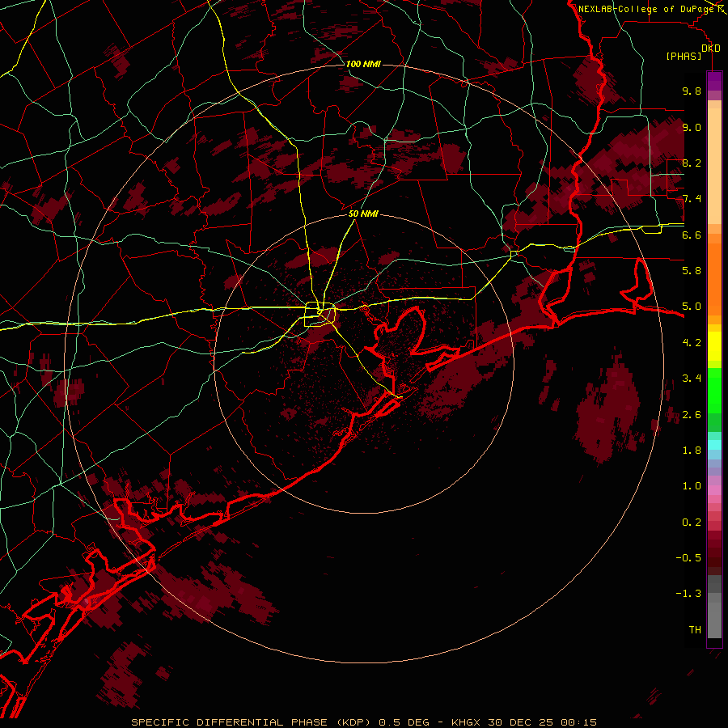Viewport: 728px width, 728px height.
Task: Click the 50 NMI range ring label
Action: point(363,214)
